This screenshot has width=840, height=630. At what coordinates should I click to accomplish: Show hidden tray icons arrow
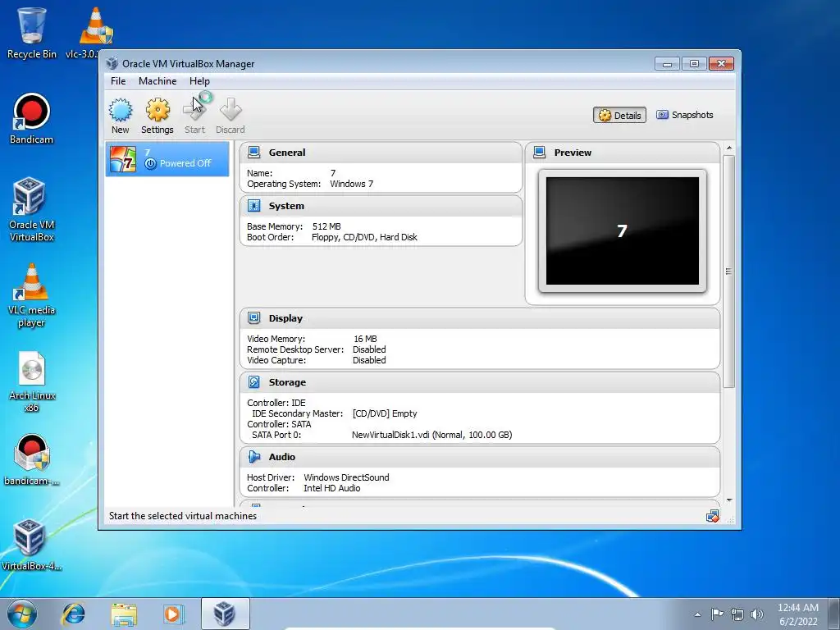point(697,614)
